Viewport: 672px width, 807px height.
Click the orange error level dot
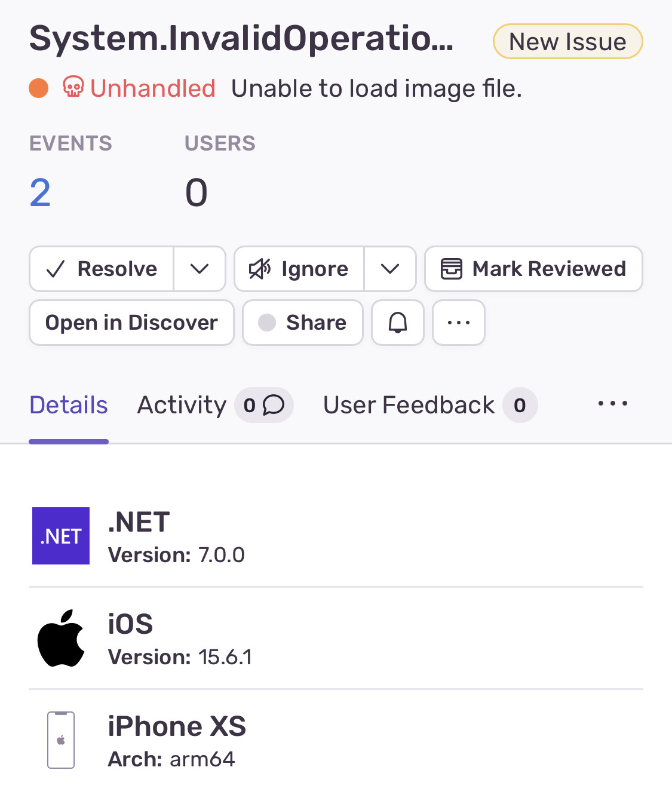(x=39, y=88)
